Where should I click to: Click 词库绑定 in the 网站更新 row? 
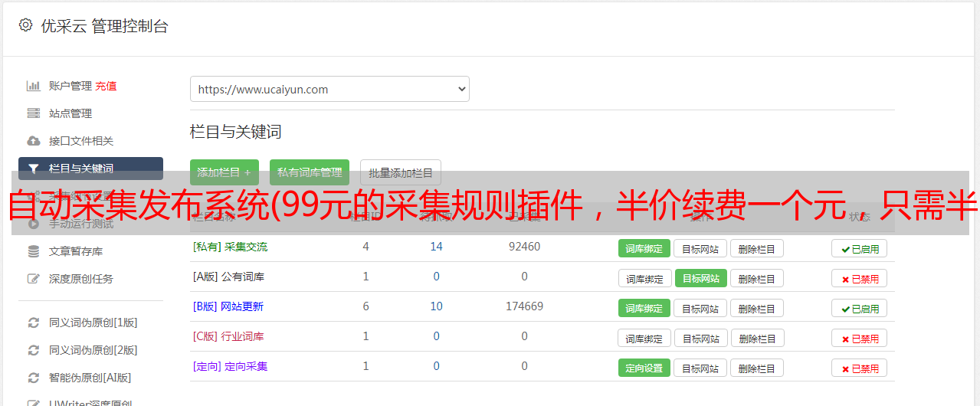(x=644, y=308)
